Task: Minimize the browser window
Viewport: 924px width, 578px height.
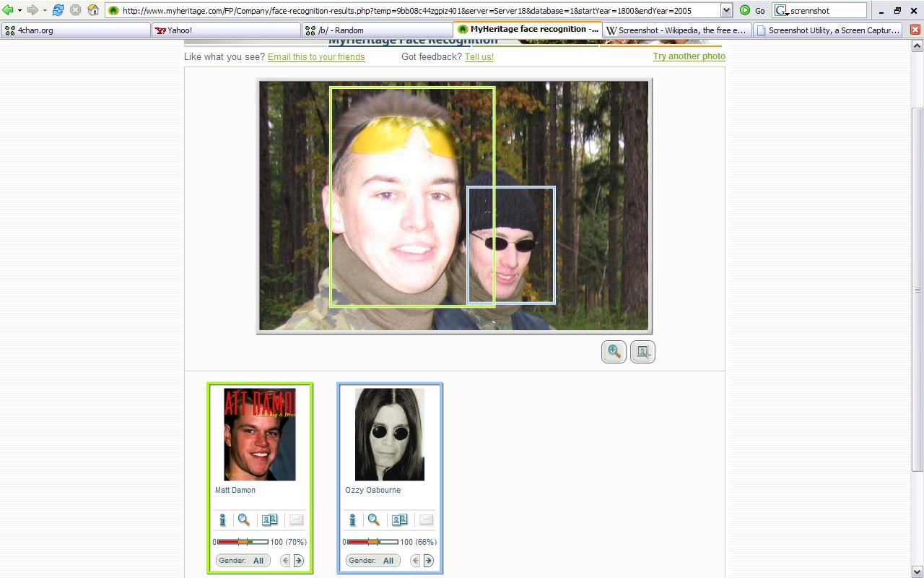Action: coord(881,10)
